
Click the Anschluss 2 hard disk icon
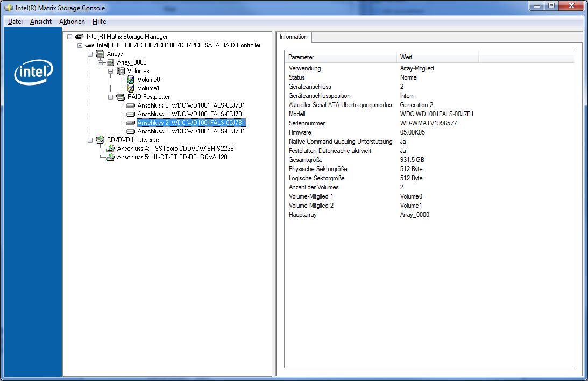point(131,123)
